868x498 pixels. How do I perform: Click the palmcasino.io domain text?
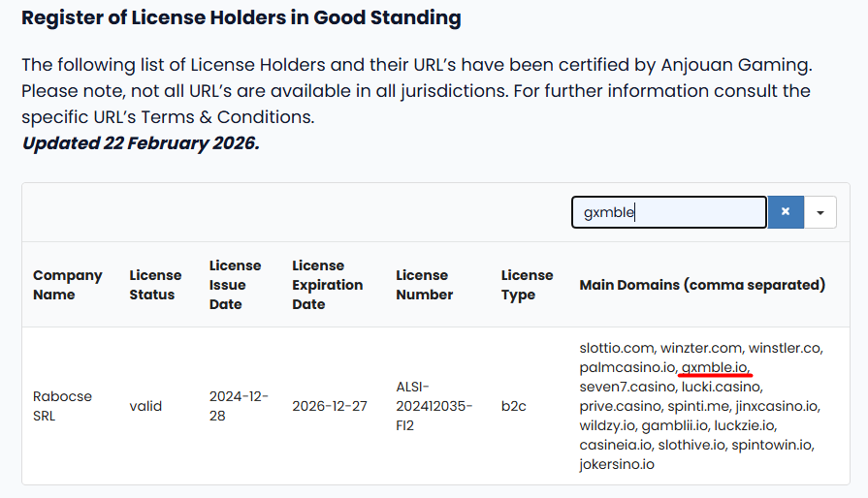pos(627,367)
